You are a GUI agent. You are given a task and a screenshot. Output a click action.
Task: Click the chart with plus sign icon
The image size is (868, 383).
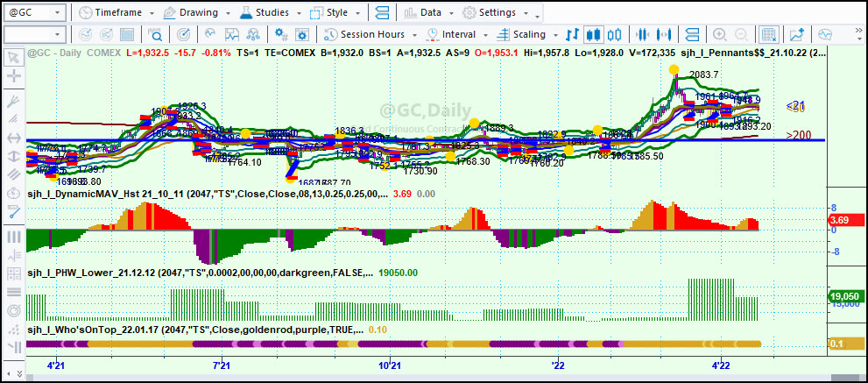tap(796, 34)
